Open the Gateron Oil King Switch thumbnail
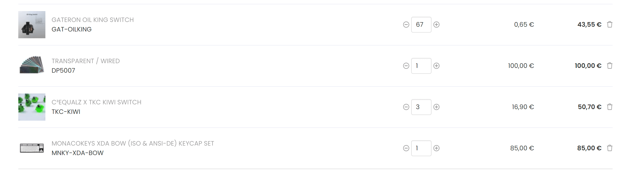 32,25
